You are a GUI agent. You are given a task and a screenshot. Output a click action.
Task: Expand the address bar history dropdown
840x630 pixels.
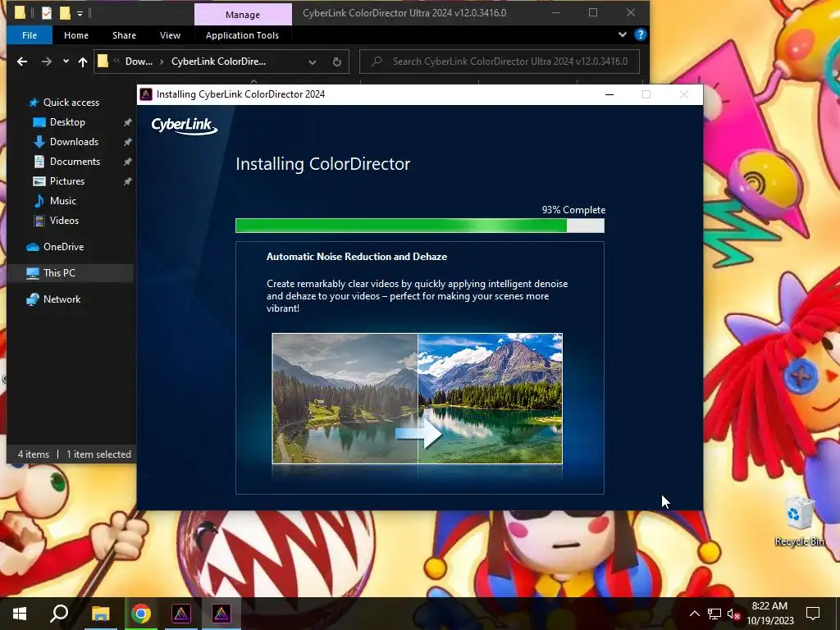point(313,62)
